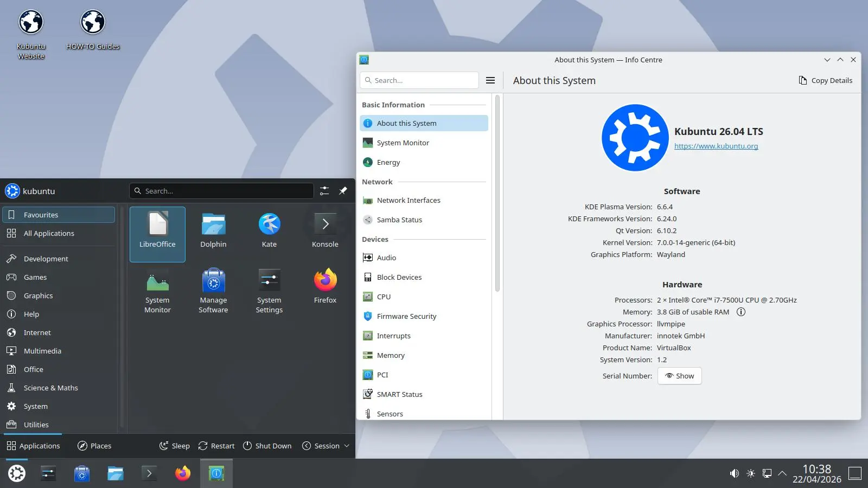Open System Settings from the taskbar
The image size is (868, 488).
click(48, 473)
